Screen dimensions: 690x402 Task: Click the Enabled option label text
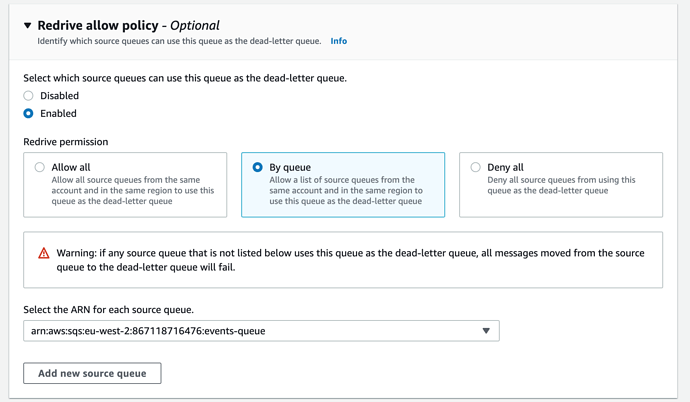58,113
